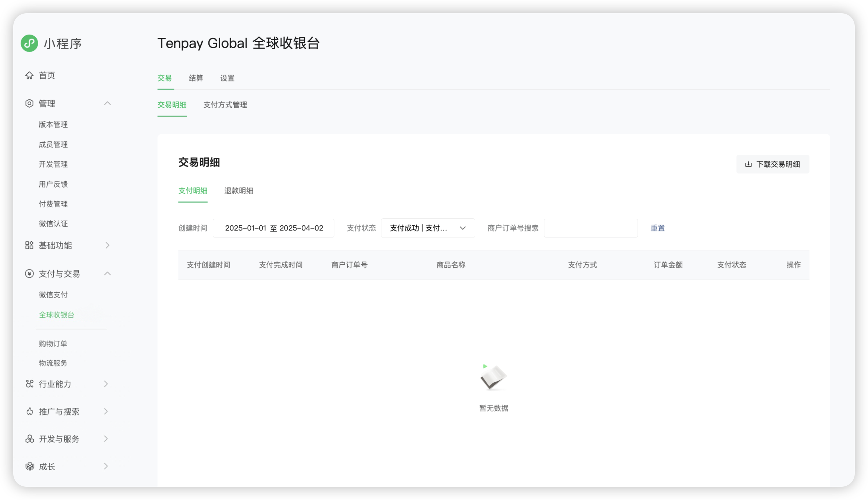
Task: Open 物流服务 in the sidebar
Action: point(53,363)
